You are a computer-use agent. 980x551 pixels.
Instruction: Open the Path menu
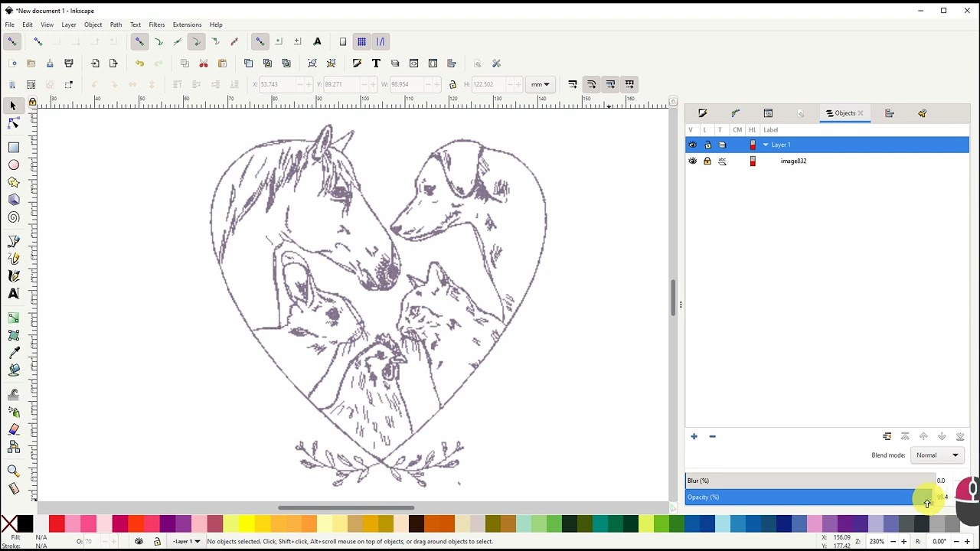pyautogui.click(x=116, y=24)
